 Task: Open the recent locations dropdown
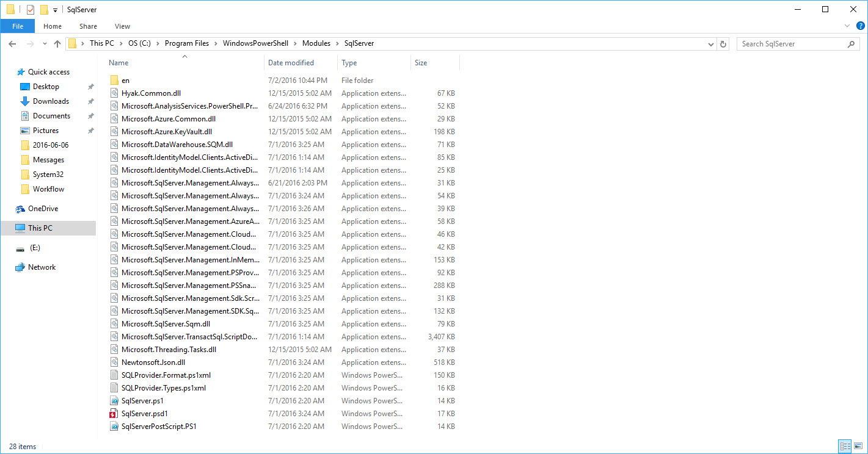coord(45,44)
